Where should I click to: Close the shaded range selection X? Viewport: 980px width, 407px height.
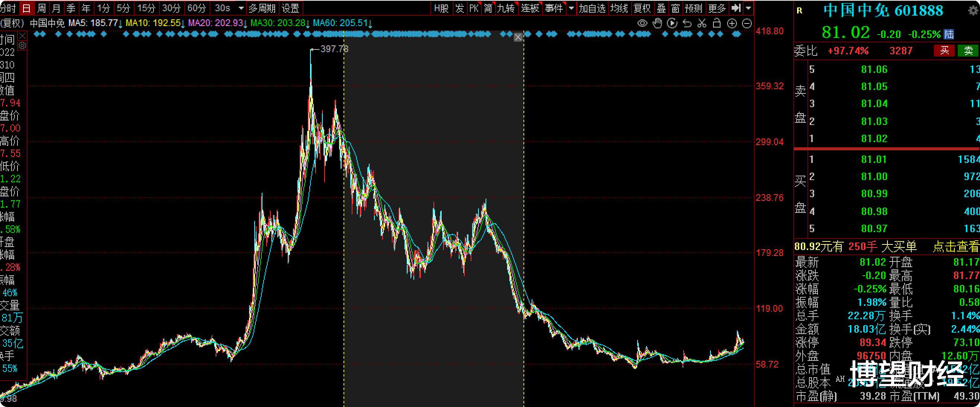click(x=518, y=37)
